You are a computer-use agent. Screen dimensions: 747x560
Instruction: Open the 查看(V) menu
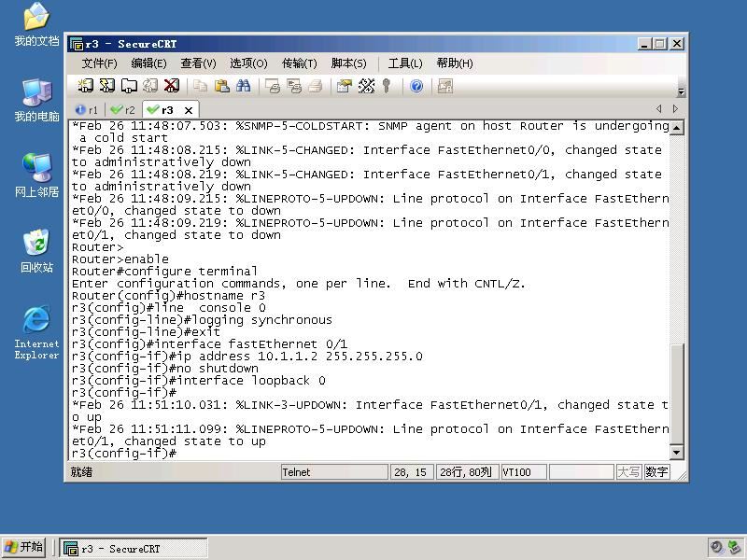198,63
